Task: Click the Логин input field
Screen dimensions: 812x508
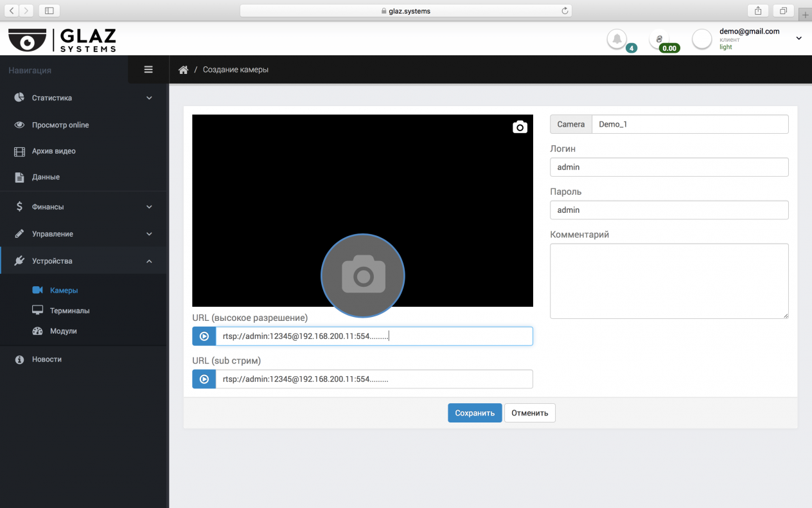Action: point(669,167)
